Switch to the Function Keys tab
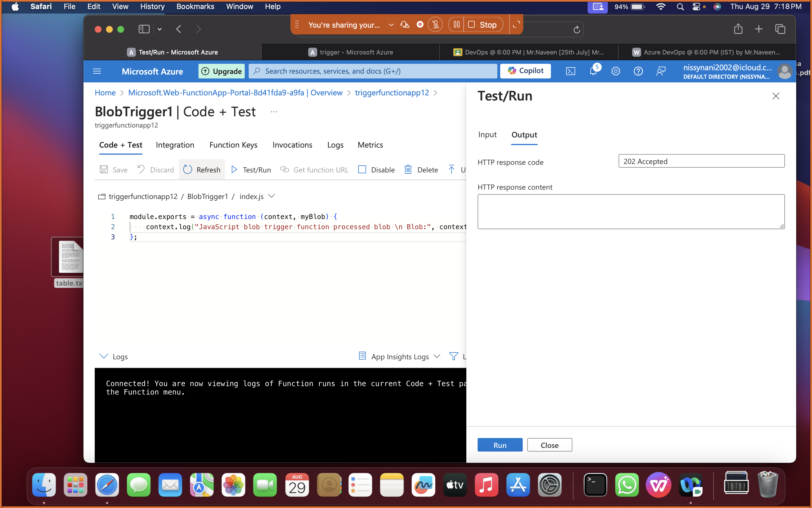The height and width of the screenshot is (508, 812). point(233,145)
